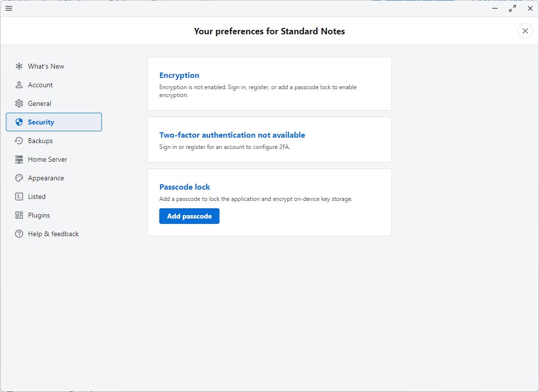This screenshot has height=392, width=539.
Task: Click the Home Server icon
Action: [x=19, y=159]
